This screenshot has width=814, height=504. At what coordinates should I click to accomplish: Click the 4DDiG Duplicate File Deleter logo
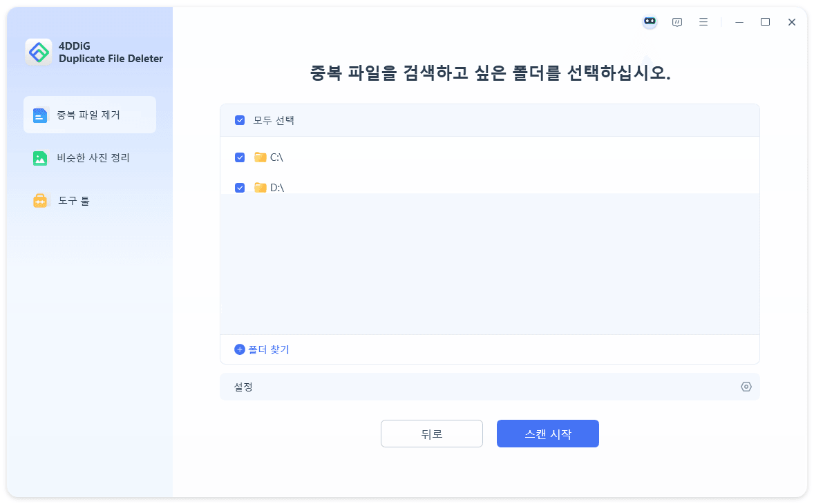(x=39, y=52)
